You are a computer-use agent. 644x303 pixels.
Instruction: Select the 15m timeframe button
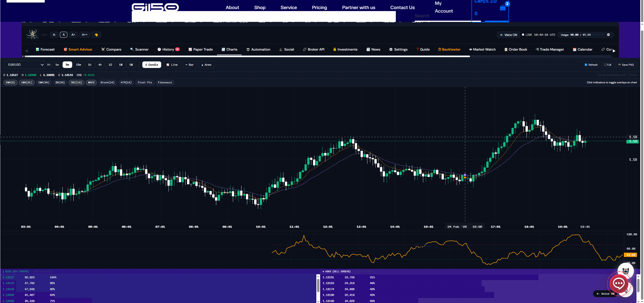coord(78,65)
